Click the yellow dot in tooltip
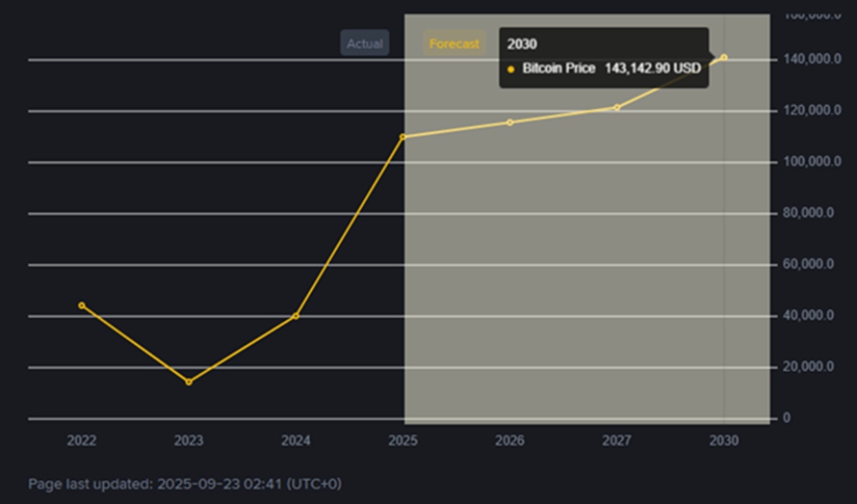 click(x=512, y=69)
